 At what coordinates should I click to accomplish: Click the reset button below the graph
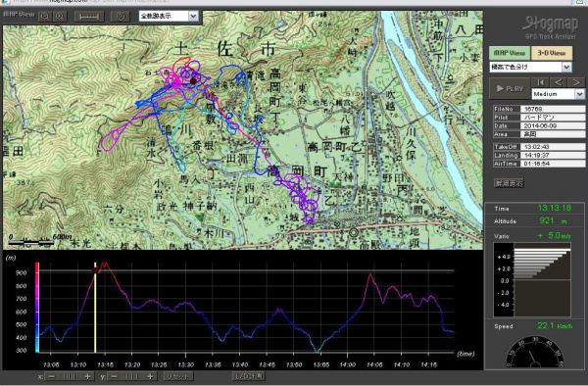click(178, 376)
